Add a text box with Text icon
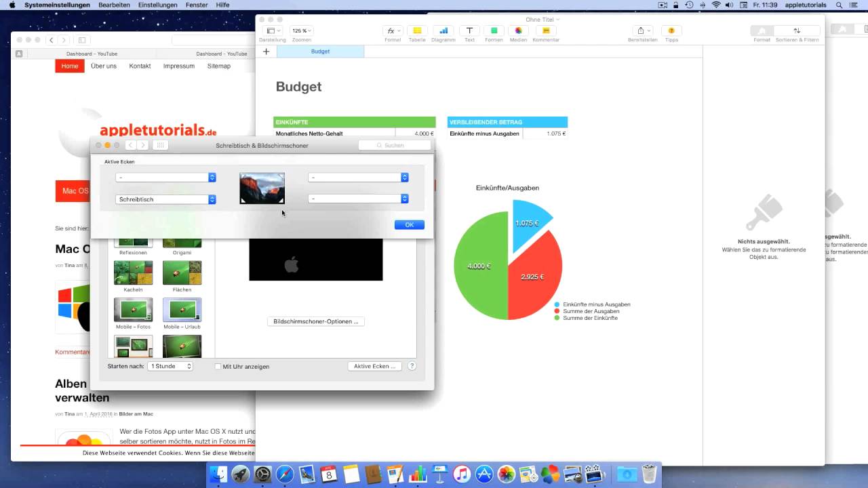 469,31
